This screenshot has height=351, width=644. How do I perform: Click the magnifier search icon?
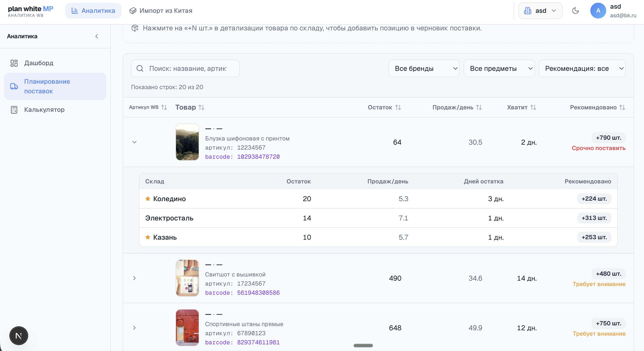[x=140, y=68]
